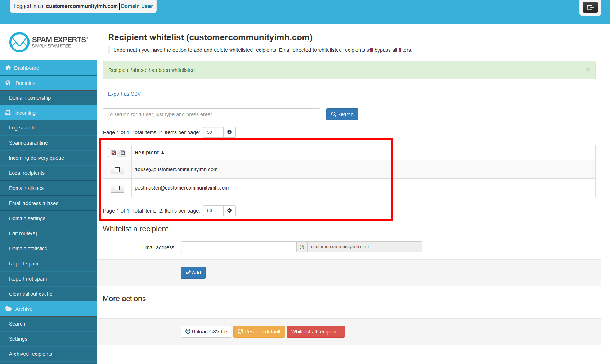Focus the Email address input field

tap(239, 247)
